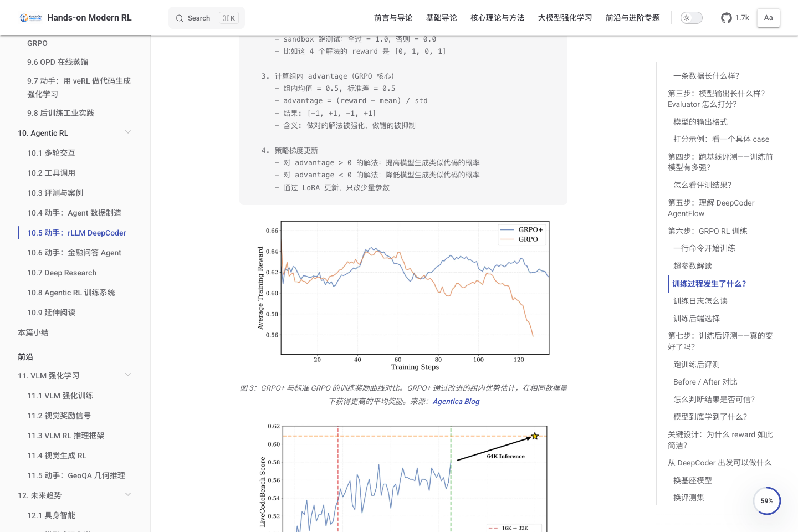798x532 pixels.
Task: Open sidebar item 12.1 具身智能
Action: pyautogui.click(x=52, y=515)
